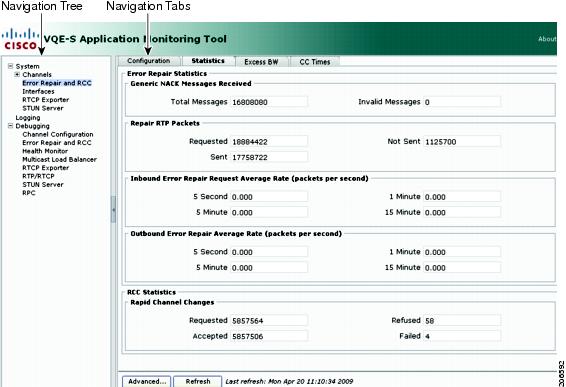Click the Invalid Messages field
Viewport: 566px width, 387px height.
(462, 102)
